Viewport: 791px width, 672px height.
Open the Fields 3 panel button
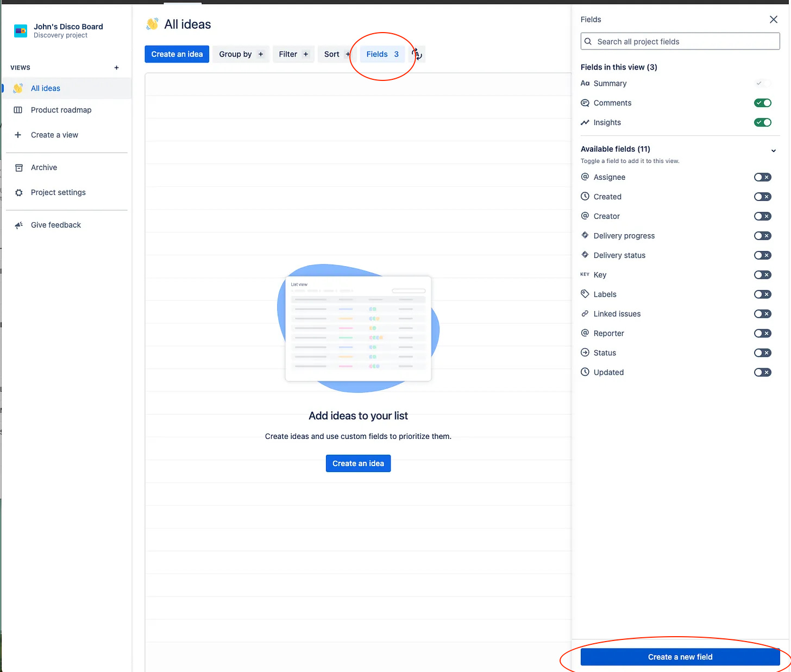click(x=382, y=54)
